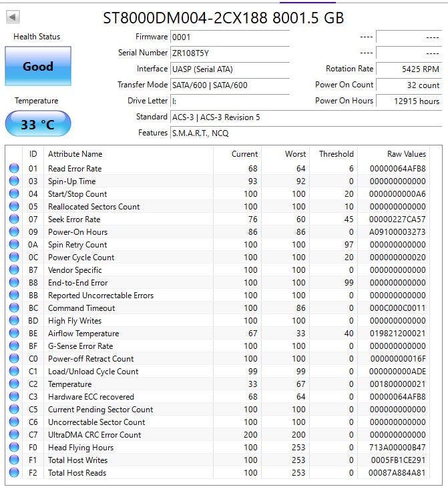Click raw value 00087A884A81
This screenshot has height=491, width=448.
tap(397, 473)
